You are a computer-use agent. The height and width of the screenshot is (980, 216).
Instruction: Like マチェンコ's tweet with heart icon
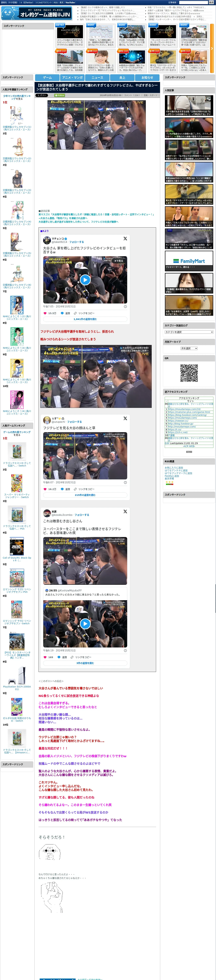(45, 313)
